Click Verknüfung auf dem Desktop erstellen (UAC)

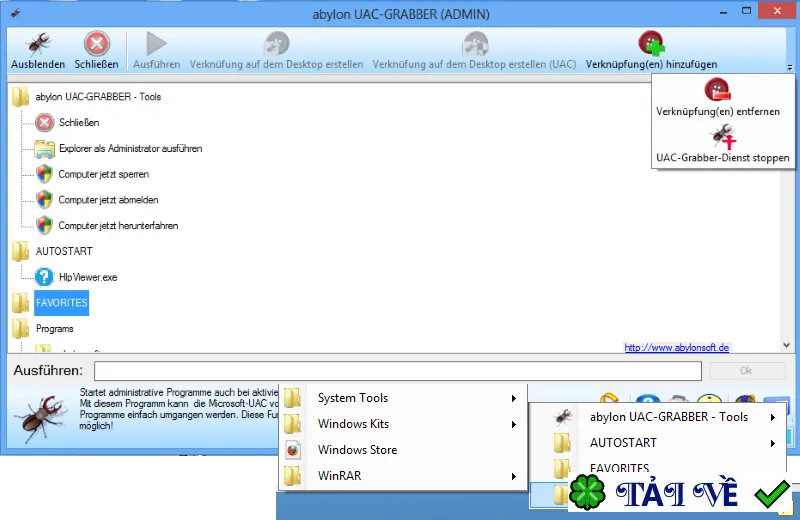click(x=474, y=51)
